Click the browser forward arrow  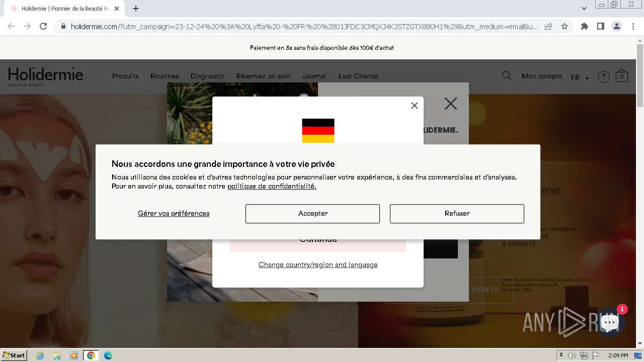click(27, 26)
